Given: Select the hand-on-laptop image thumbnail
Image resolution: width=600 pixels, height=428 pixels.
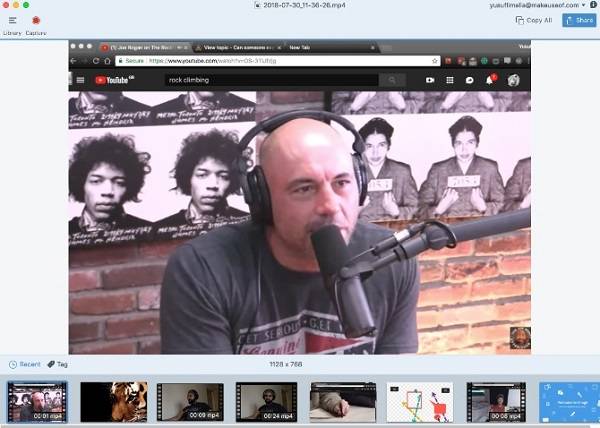Looking at the screenshot, I should pos(343,402).
